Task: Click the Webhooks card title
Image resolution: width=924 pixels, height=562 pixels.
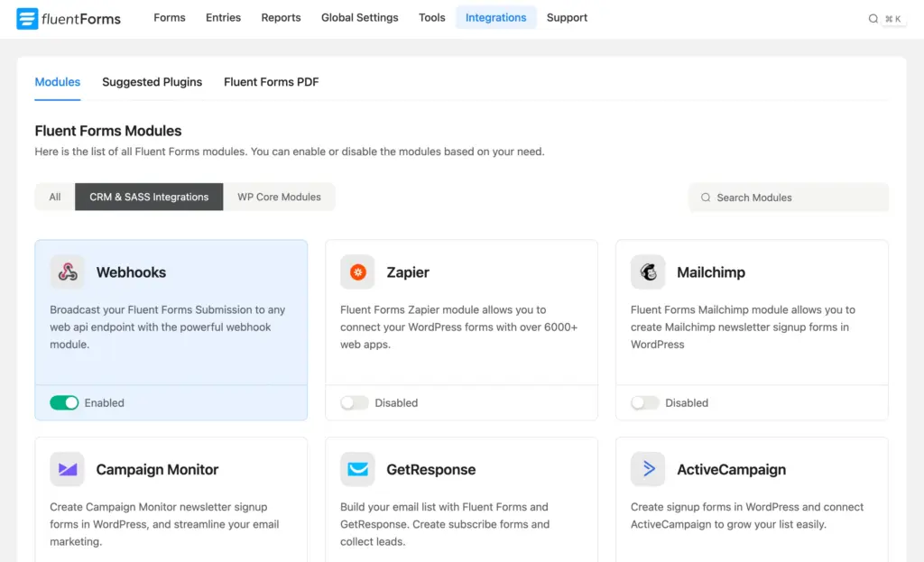Action: coord(131,272)
